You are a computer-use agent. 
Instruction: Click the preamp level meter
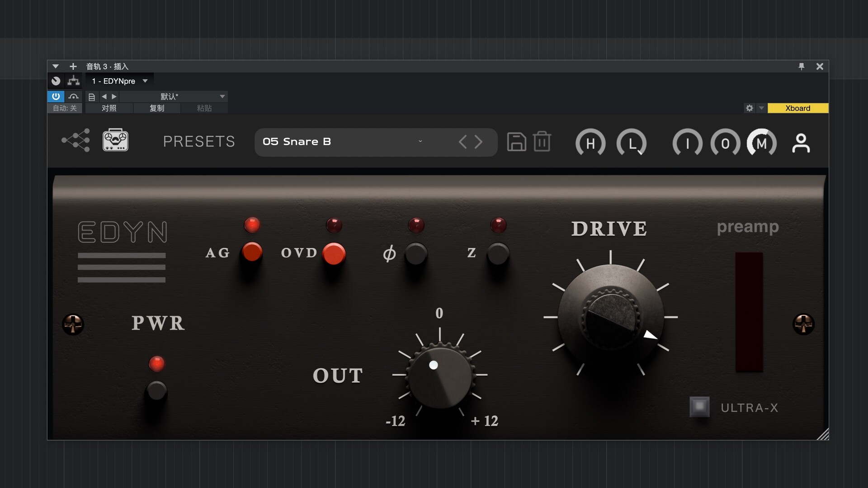point(749,312)
